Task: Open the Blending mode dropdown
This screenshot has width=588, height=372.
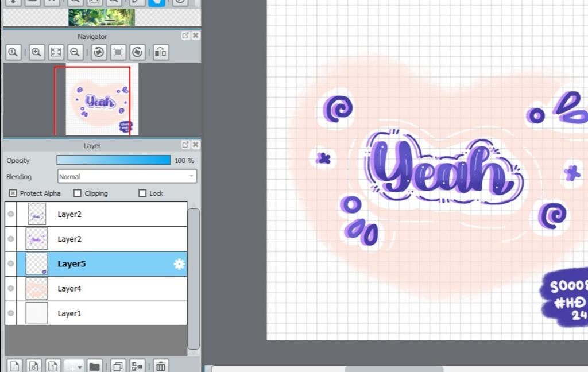Action: pyautogui.click(x=127, y=176)
